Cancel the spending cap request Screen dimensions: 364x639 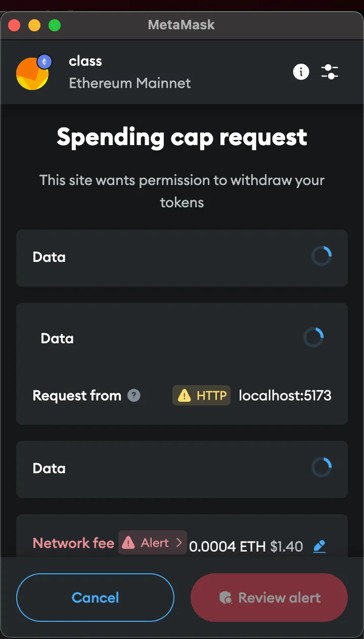[x=95, y=598]
